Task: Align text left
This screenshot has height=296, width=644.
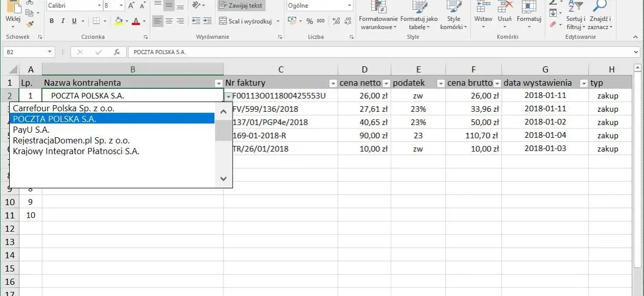Action: tap(157, 21)
